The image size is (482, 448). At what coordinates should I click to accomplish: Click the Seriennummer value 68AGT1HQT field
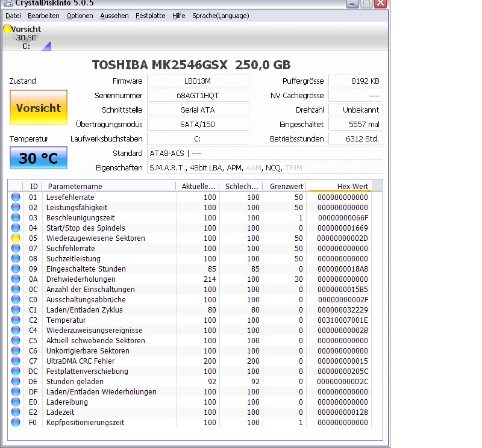point(198,96)
